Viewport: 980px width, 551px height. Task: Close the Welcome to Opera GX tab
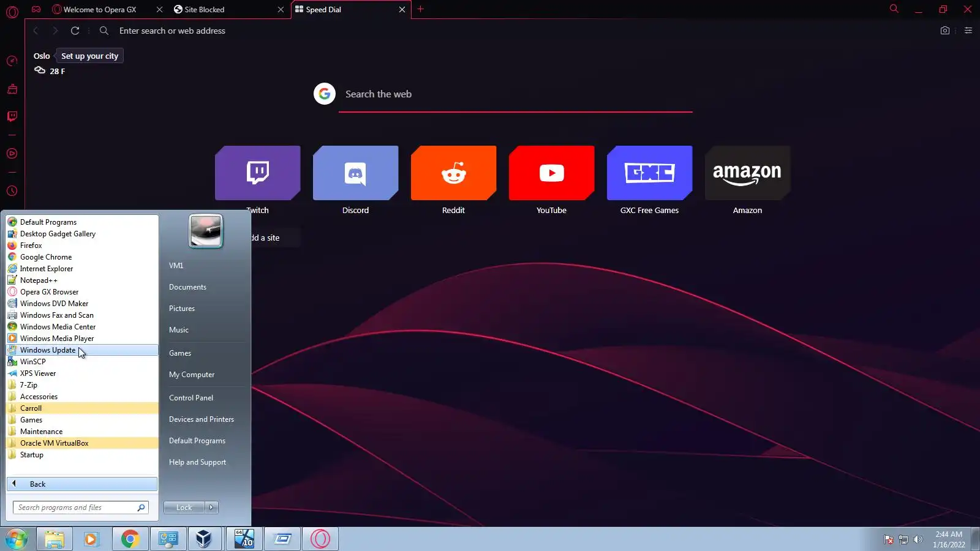[x=159, y=9]
